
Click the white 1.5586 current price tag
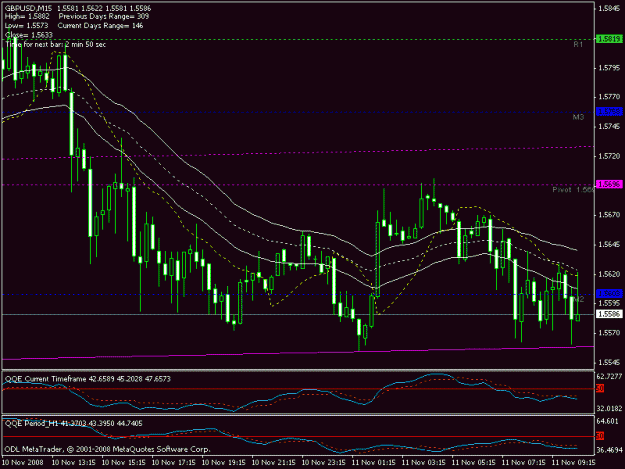click(x=609, y=314)
